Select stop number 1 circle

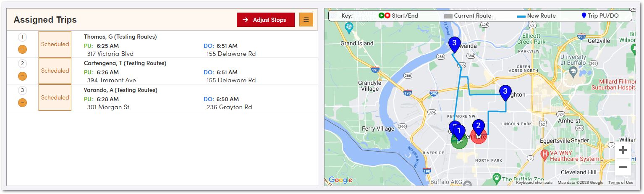(23, 37)
